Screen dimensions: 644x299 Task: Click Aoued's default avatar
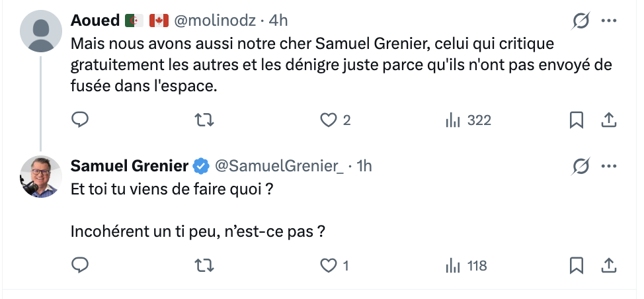click(41, 31)
